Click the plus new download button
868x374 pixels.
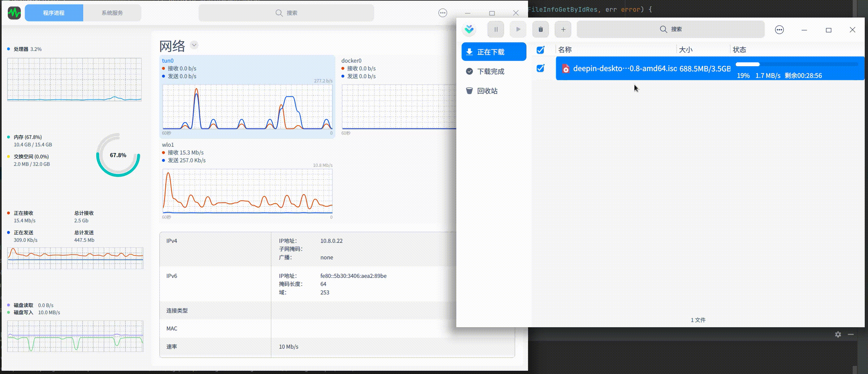coord(563,30)
